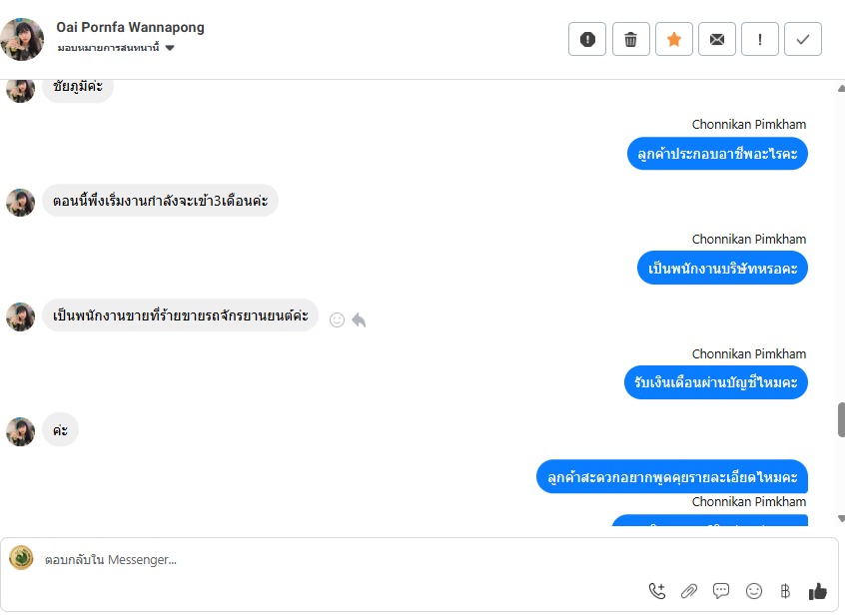This screenshot has height=616, width=845.
Task: Mark conversation as spam icon
Action: (587, 39)
